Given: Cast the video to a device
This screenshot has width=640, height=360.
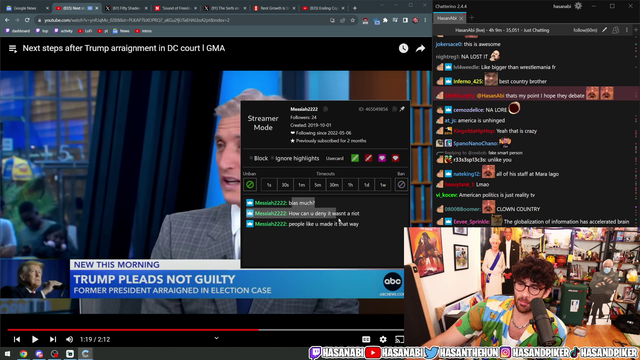Looking at the screenshot, I should pyautogui.click(x=400, y=339).
